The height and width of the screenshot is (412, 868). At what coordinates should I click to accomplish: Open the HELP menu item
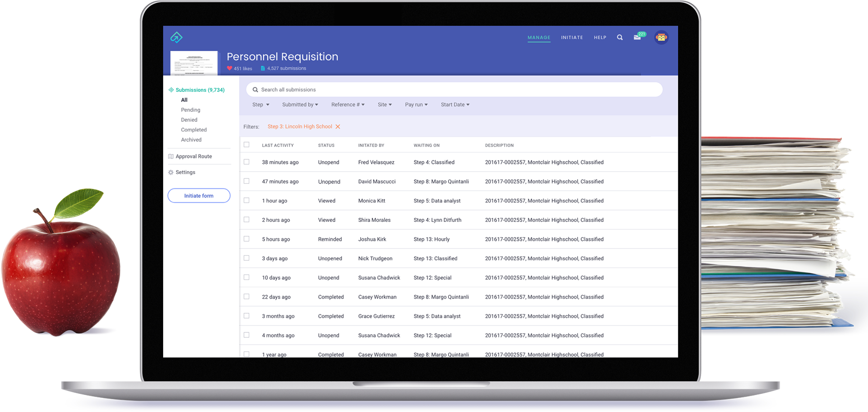[600, 38]
